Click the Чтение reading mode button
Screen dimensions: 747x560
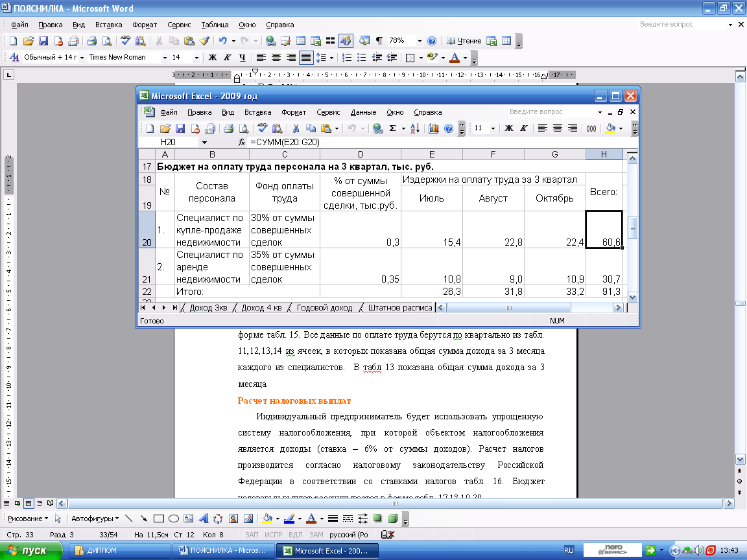(465, 41)
